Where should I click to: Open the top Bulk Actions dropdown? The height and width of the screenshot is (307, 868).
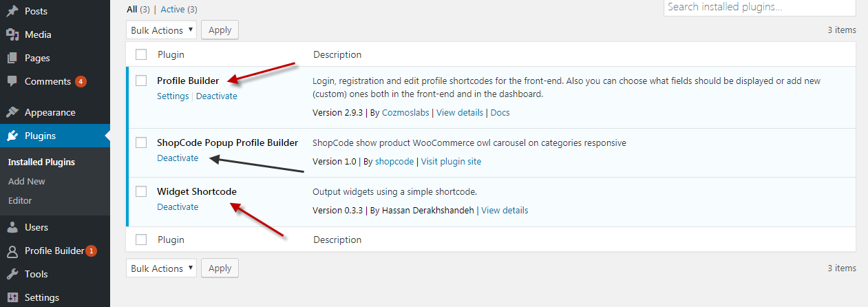(162, 30)
